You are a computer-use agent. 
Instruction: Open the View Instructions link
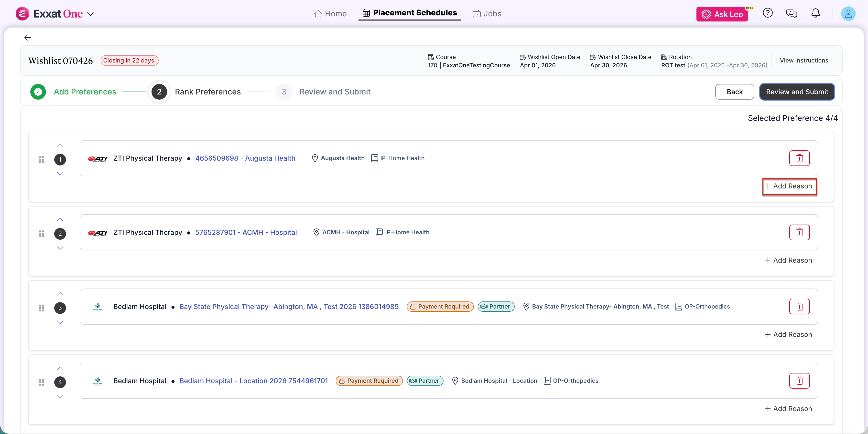pyautogui.click(x=804, y=61)
